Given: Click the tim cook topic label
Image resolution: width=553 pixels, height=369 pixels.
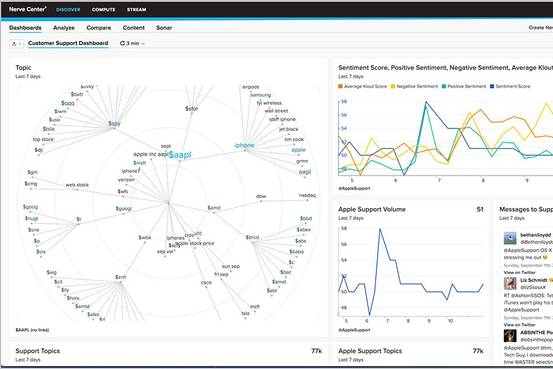Looking at the screenshot, I should (x=294, y=139).
